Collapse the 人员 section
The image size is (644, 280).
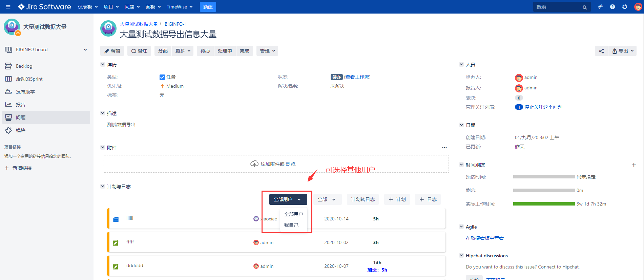coord(461,64)
